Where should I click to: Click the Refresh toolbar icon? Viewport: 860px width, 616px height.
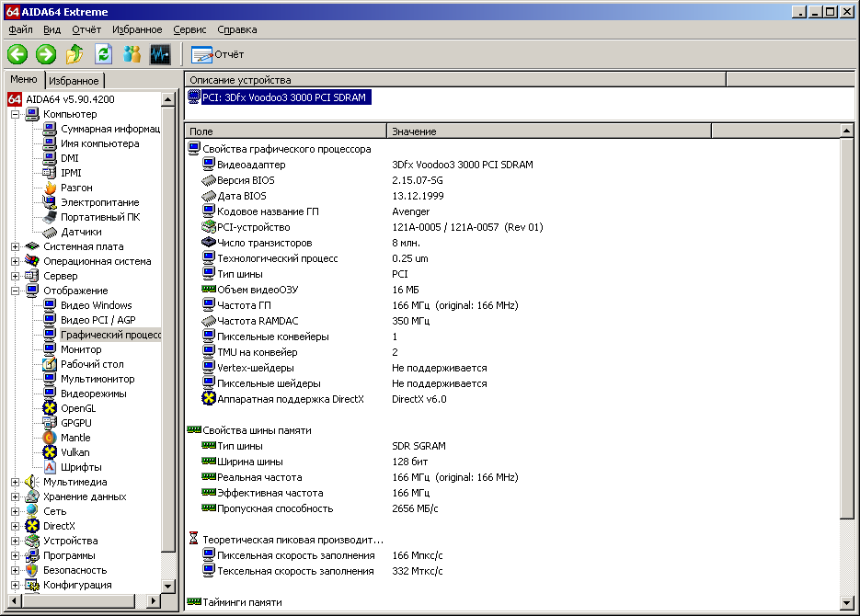click(103, 54)
